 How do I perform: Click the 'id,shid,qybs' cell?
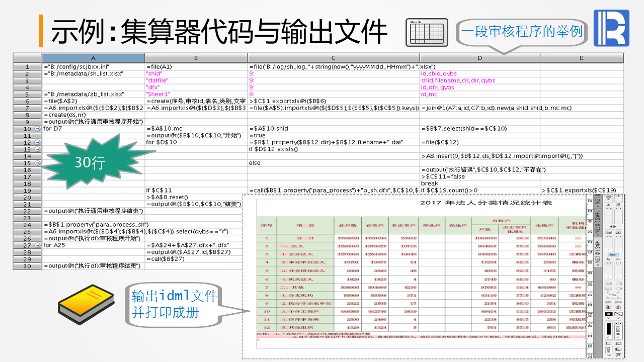(480, 73)
